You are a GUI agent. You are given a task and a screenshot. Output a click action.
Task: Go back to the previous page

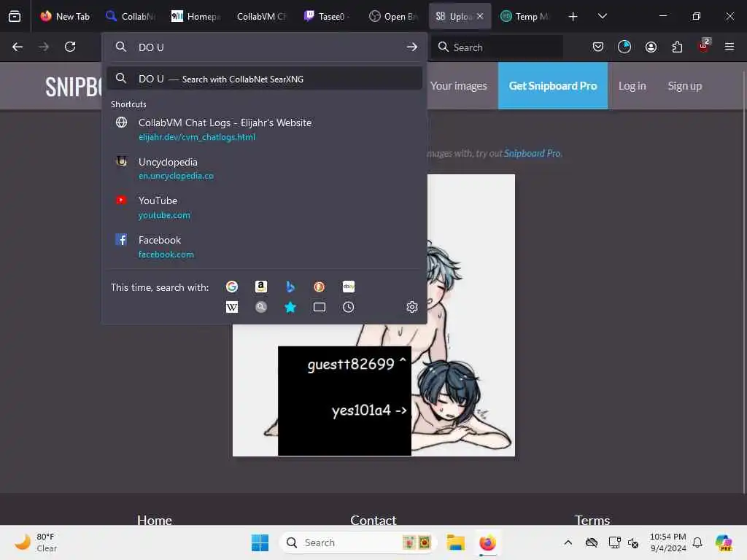click(18, 47)
